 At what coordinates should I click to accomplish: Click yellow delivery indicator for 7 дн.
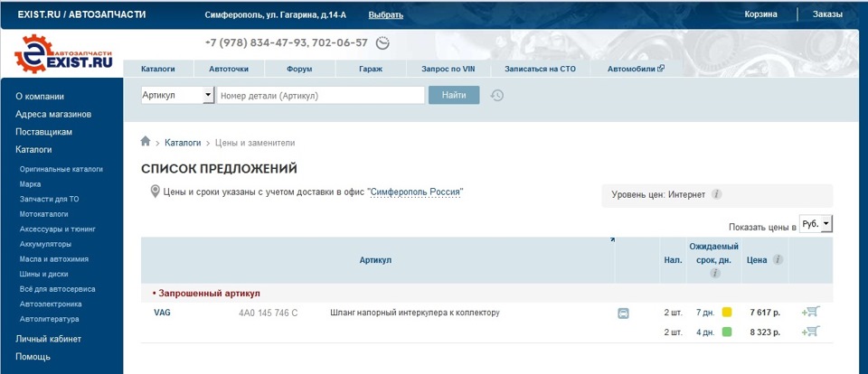coord(727,313)
